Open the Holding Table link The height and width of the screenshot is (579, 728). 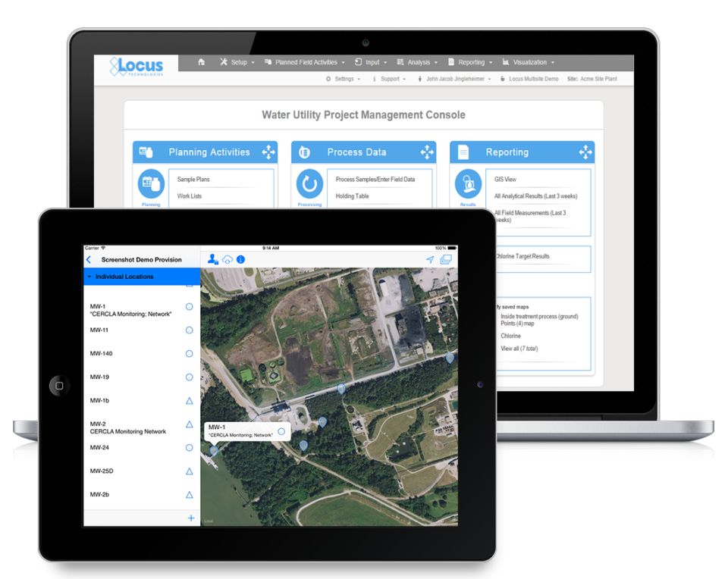point(352,196)
